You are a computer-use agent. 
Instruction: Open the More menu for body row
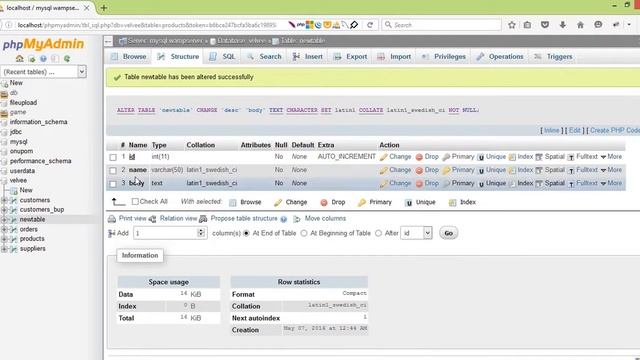point(611,183)
